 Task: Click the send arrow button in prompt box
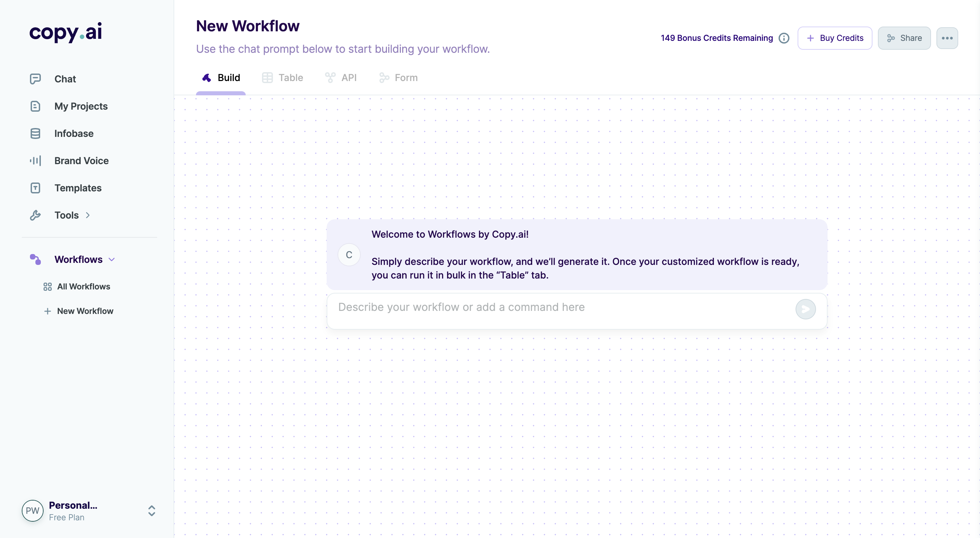coord(805,309)
